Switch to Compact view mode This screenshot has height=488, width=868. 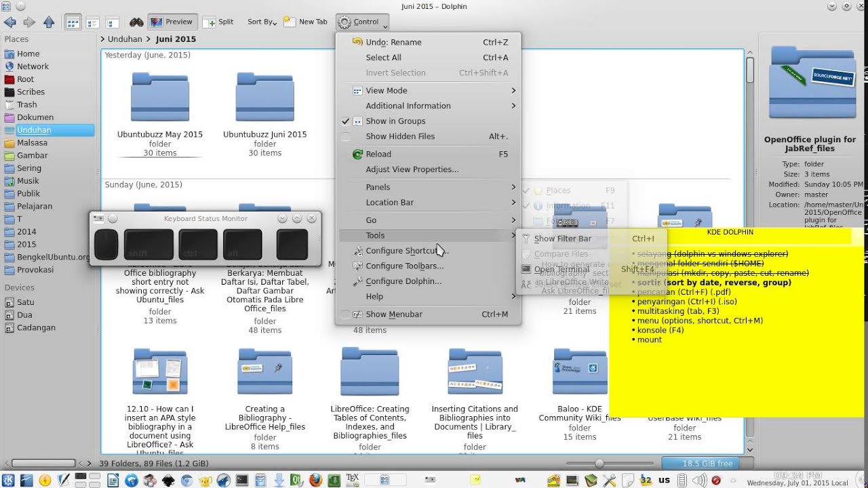(92, 22)
